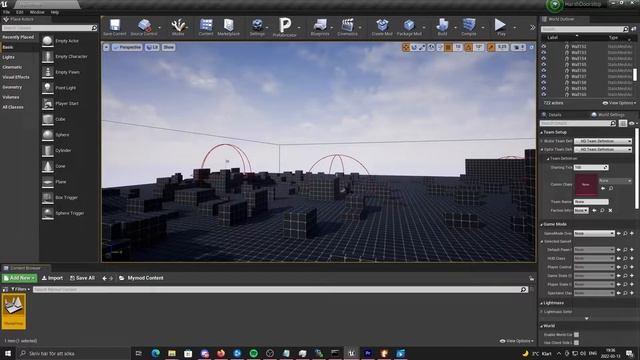
Task: Toggle visibility of Wall158 in outliner
Action: [x=544, y=82]
